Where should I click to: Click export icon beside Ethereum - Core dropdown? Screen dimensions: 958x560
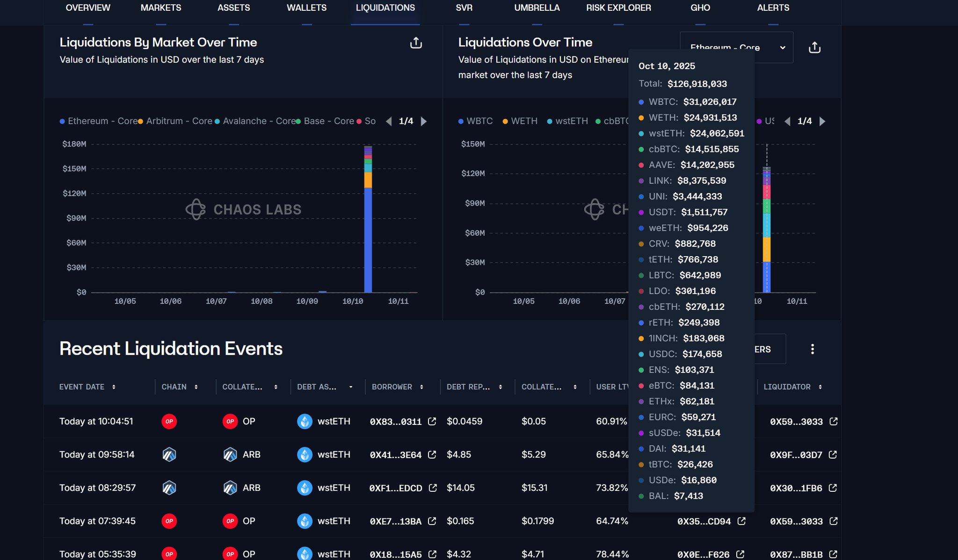point(814,48)
